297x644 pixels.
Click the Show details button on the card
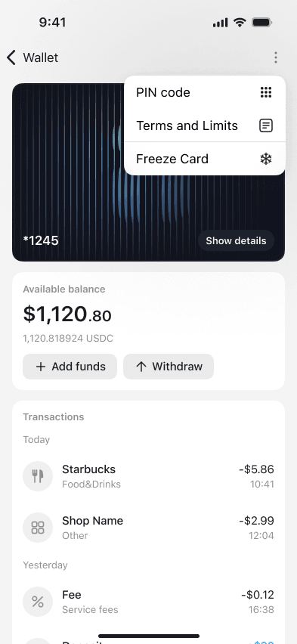pos(236,240)
